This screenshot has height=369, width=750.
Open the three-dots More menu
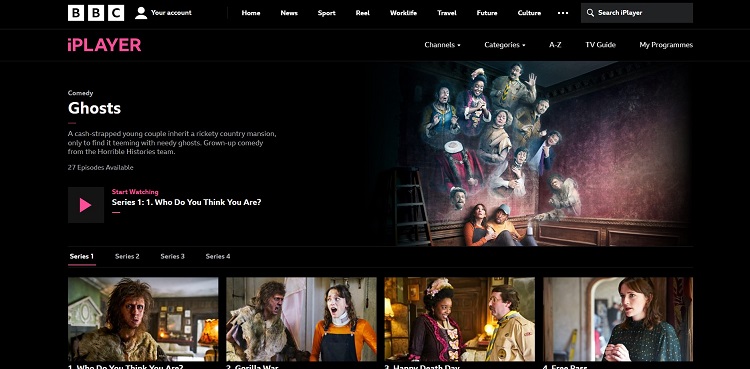(563, 13)
